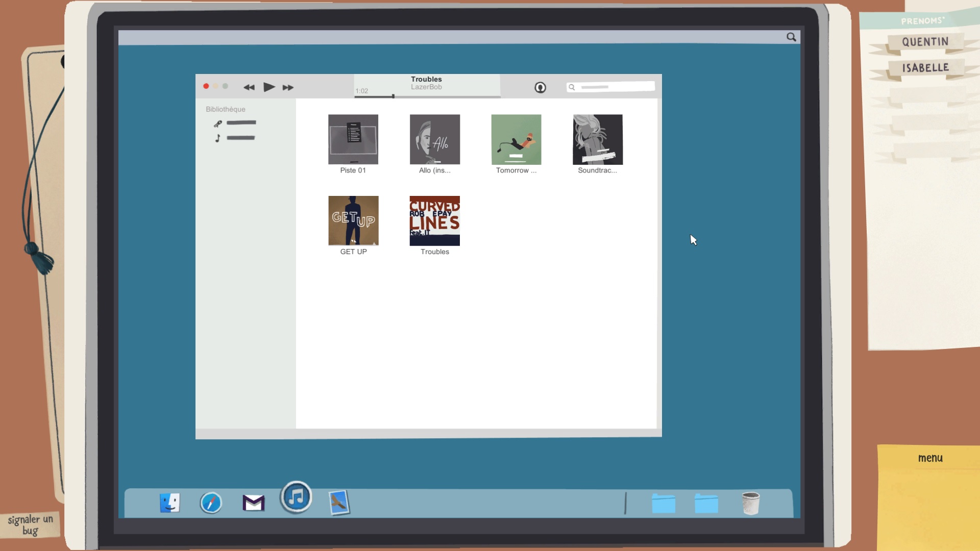Click the music app icon in dock
Screen dimensions: 980x551
(x=296, y=497)
